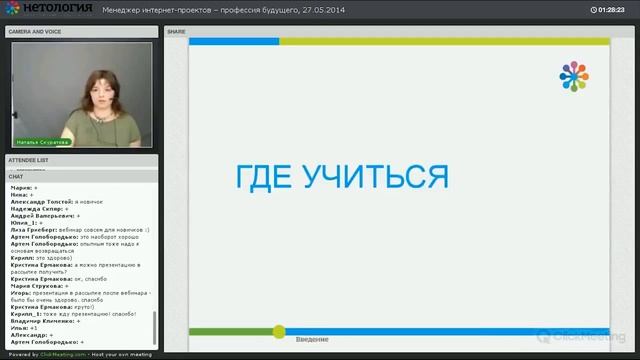Click Мария Струкова's chat message
The height and width of the screenshot is (360, 640).
pos(40,287)
